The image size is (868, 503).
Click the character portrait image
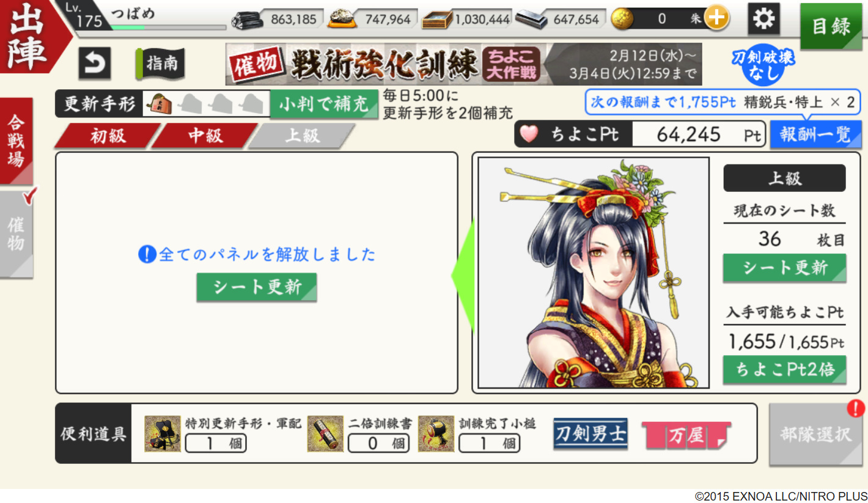click(x=594, y=273)
